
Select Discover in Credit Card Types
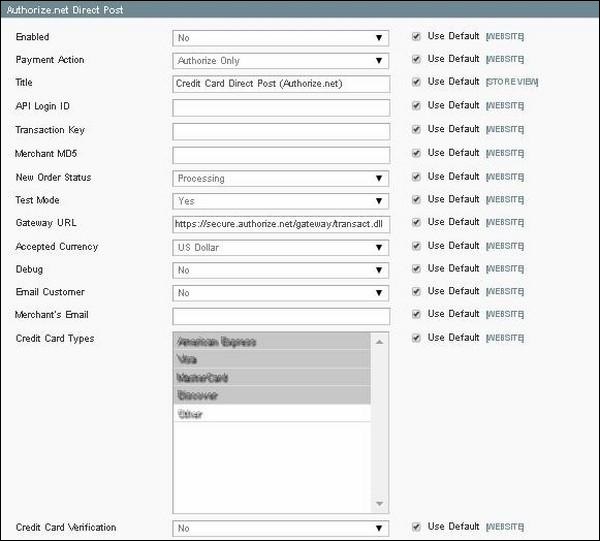tap(271, 395)
